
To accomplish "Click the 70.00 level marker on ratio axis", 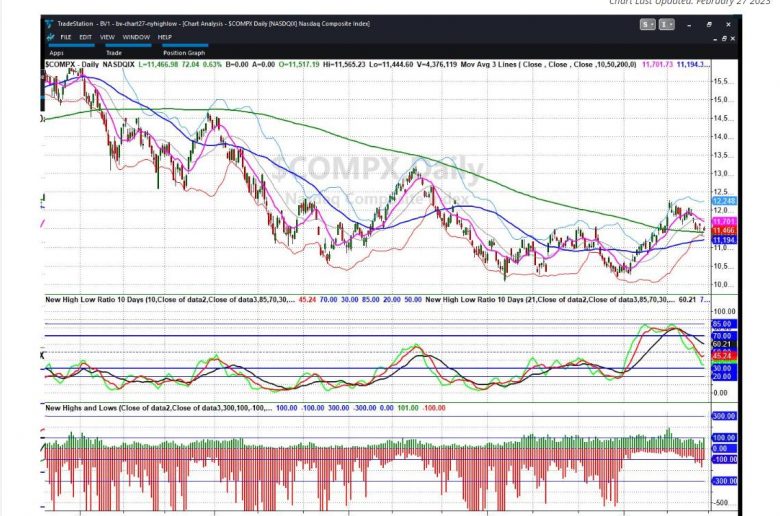I will [x=724, y=336].
